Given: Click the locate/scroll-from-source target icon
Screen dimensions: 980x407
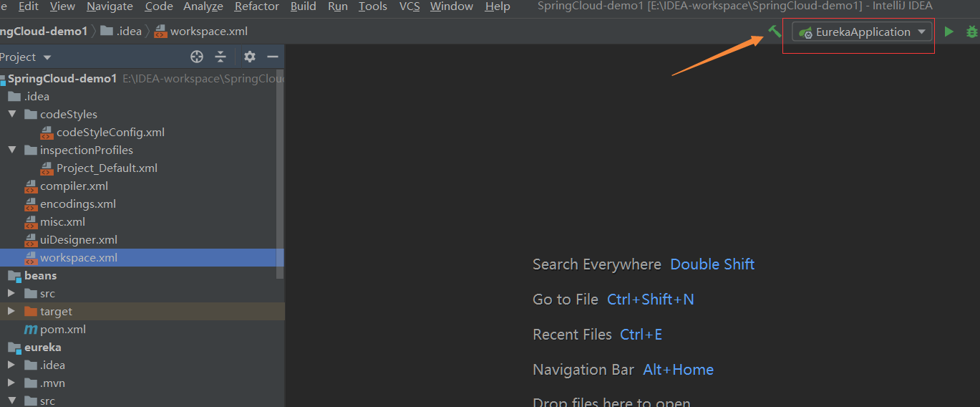Looking at the screenshot, I should tap(197, 57).
